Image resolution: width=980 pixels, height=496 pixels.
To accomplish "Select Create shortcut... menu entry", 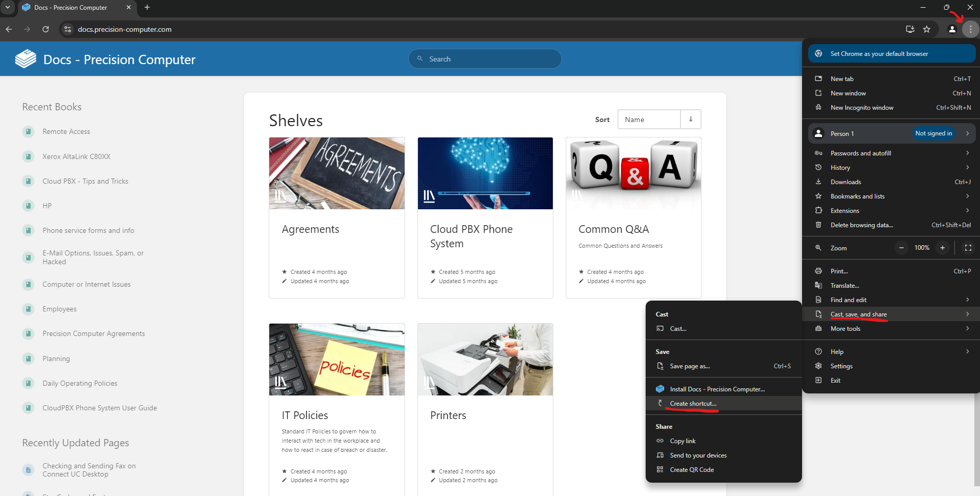I will click(x=693, y=404).
